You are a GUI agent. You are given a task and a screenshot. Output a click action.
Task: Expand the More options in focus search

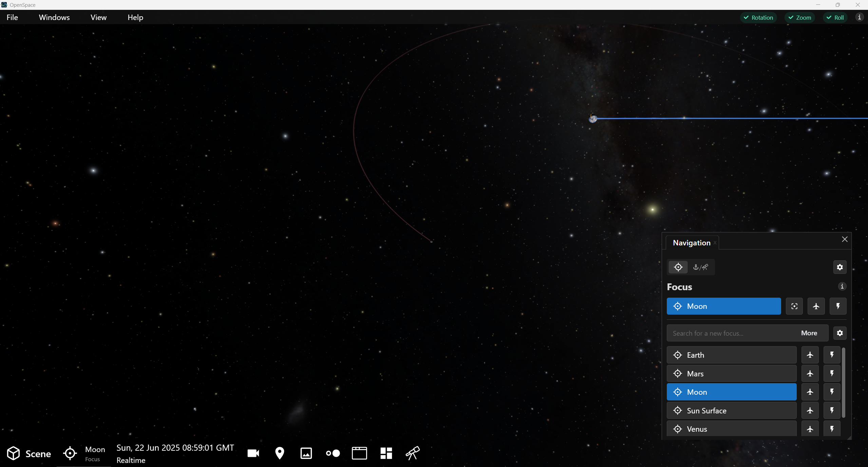click(809, 333)
